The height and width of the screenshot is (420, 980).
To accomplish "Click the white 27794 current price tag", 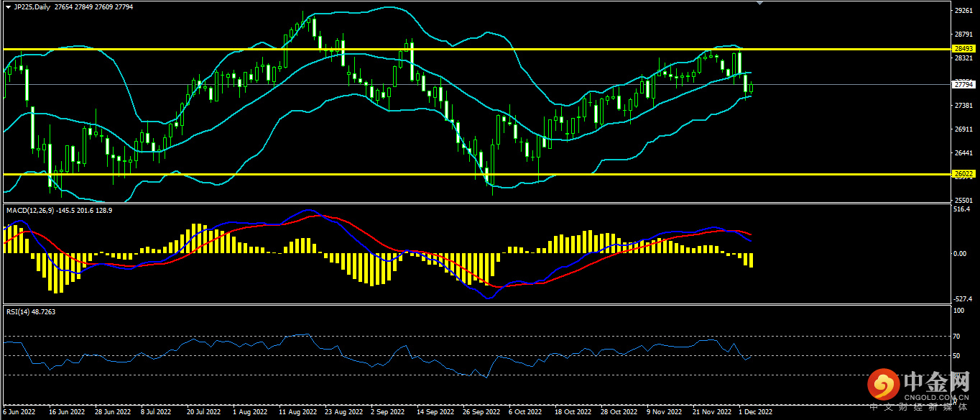I will click(963, 84).
